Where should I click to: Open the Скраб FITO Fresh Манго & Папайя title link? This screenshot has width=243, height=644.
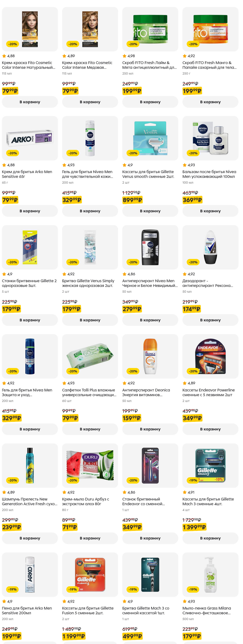(209, 65)
